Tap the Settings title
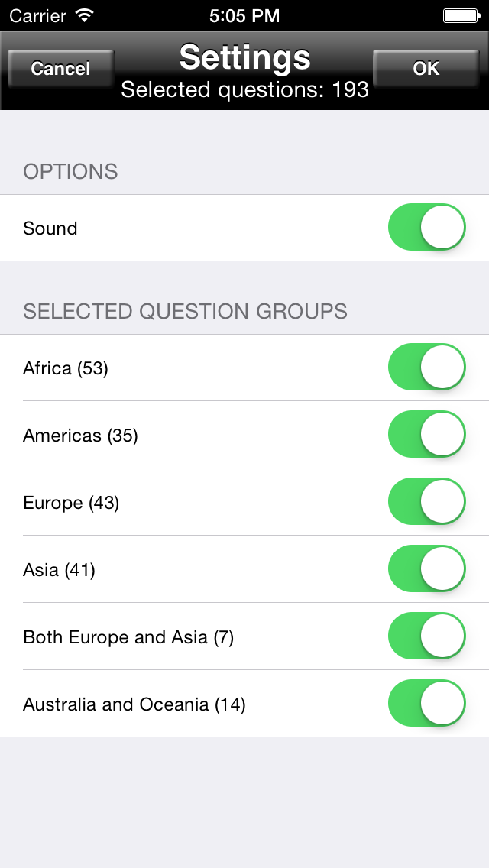The width and height of the screenshot is (489, 868). click(x=244, y=58)
